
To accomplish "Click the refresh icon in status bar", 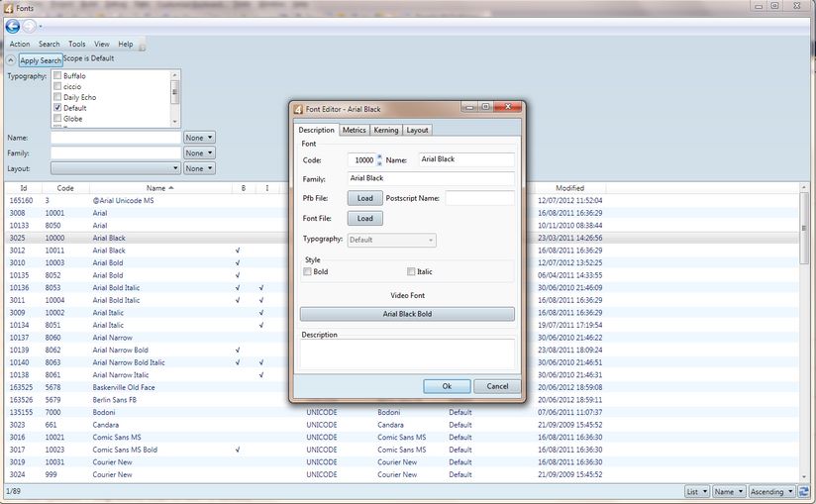I will (804, 491).
